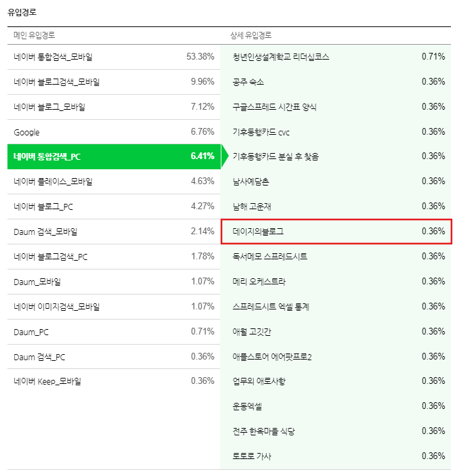Click 애플스토어 에어팟프로2 keyword
The height and width of the screenshot is (476, 455).
coord(272,356)
